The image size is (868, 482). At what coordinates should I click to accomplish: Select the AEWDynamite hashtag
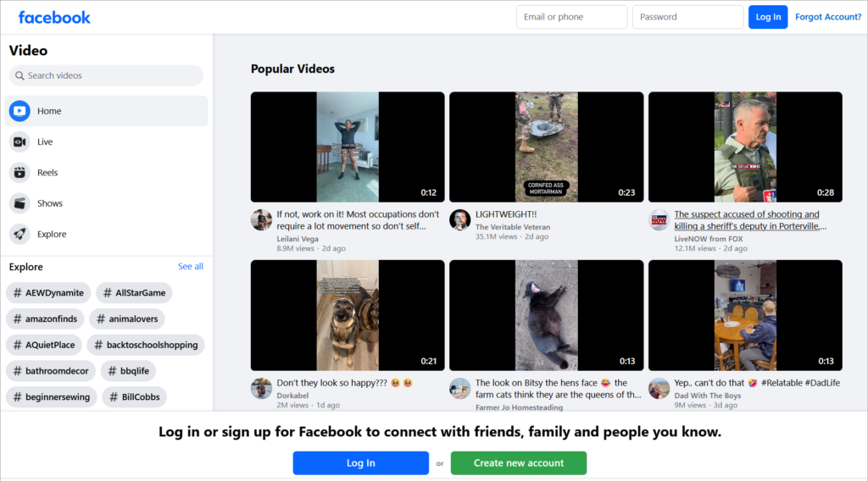coord(48,293)
